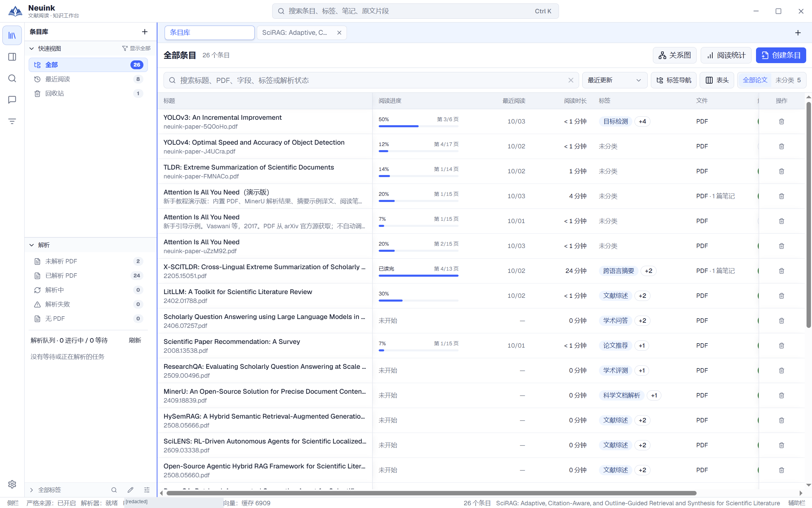Open the search icon in the left rail
Image resolution: width=812 pixels, height=508 pixels.
(12, 78)
